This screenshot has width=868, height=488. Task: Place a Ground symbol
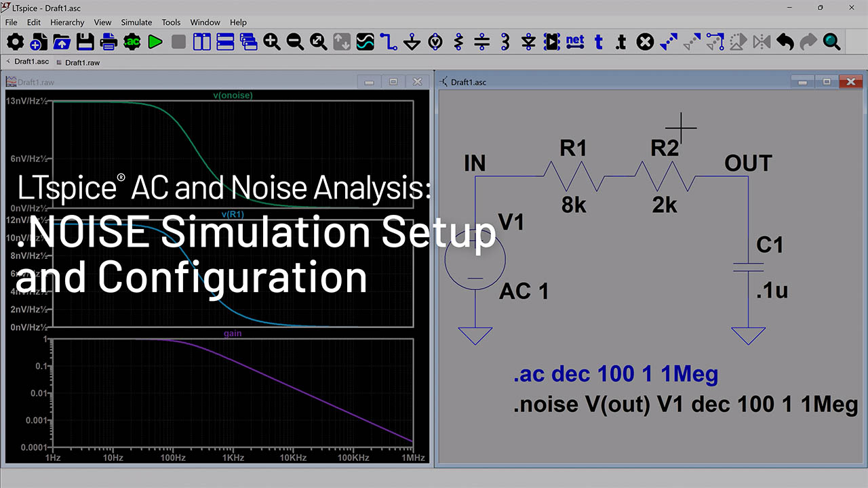412,42
